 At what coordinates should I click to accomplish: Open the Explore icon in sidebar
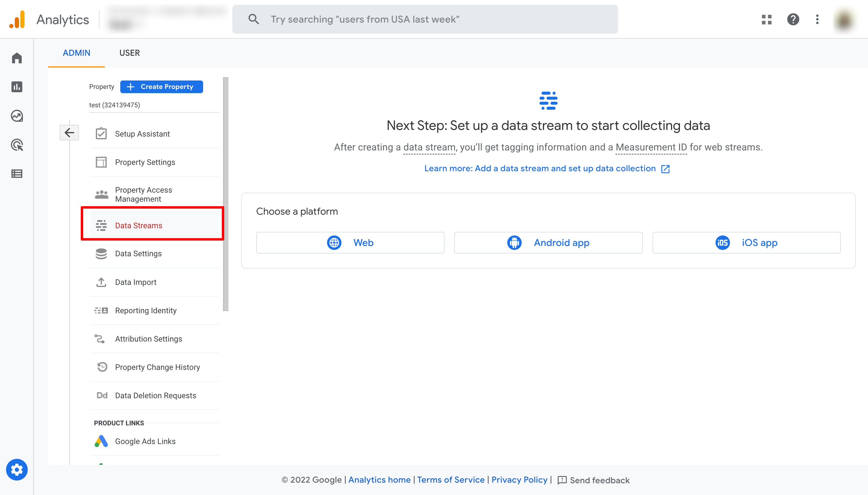(x=17, y=116)
